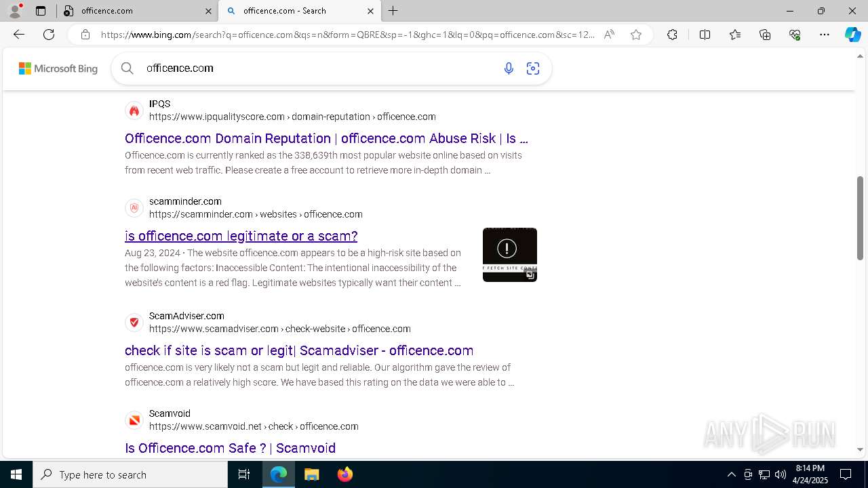
Task: Click scrollbar up arrow
Action: [860, 56]
